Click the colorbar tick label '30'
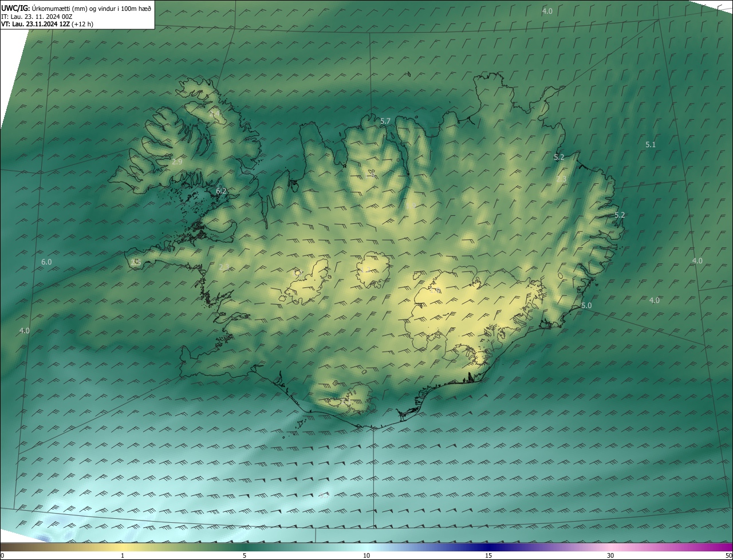The image size is (733, 560). (x=610, y=555)
